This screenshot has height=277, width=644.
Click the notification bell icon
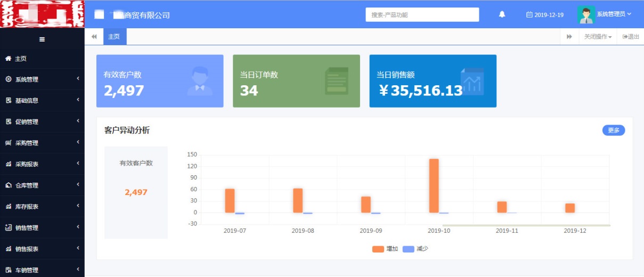pyautogui.click(x=502, y=14)
